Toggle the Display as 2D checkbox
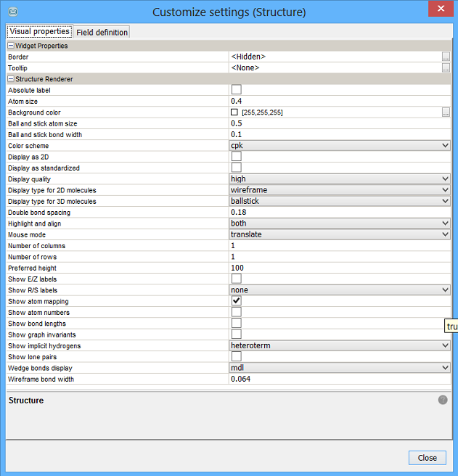458x476 pixels. click(236, 157)
